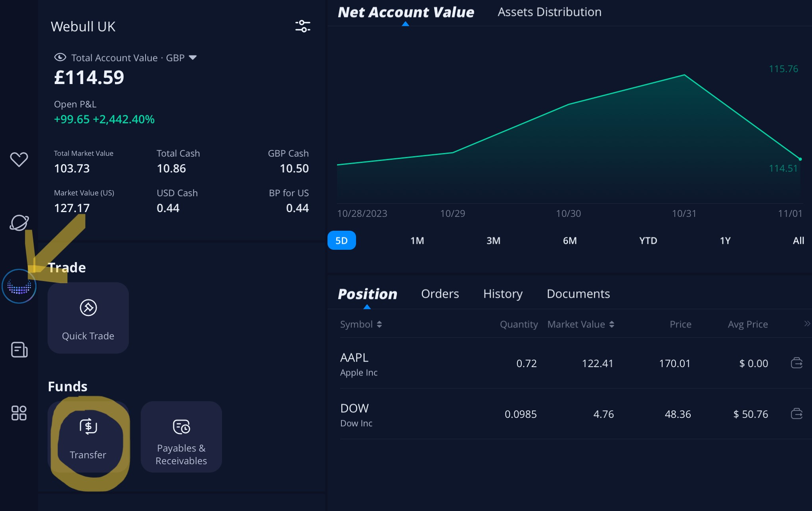Open the Watchlist heart icon in sidebar
This screenshot has height=511, width=812.
[x=19, y=159]
